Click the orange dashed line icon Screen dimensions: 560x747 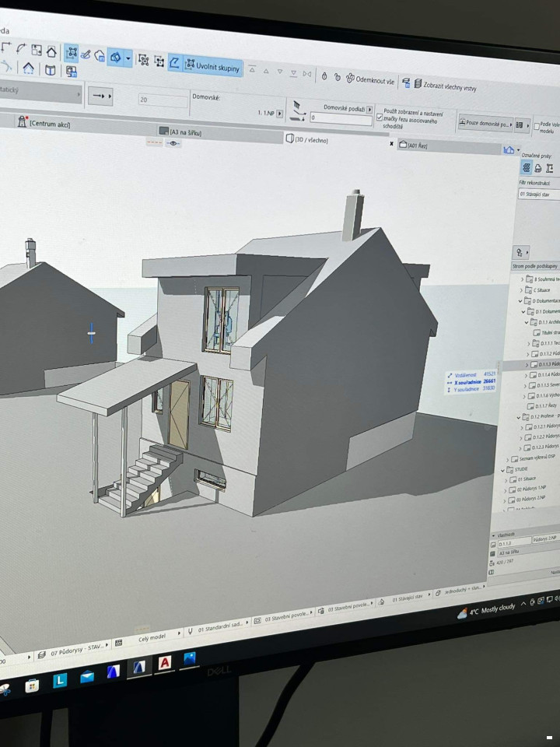pyautogui.click(x=154, y=142)
